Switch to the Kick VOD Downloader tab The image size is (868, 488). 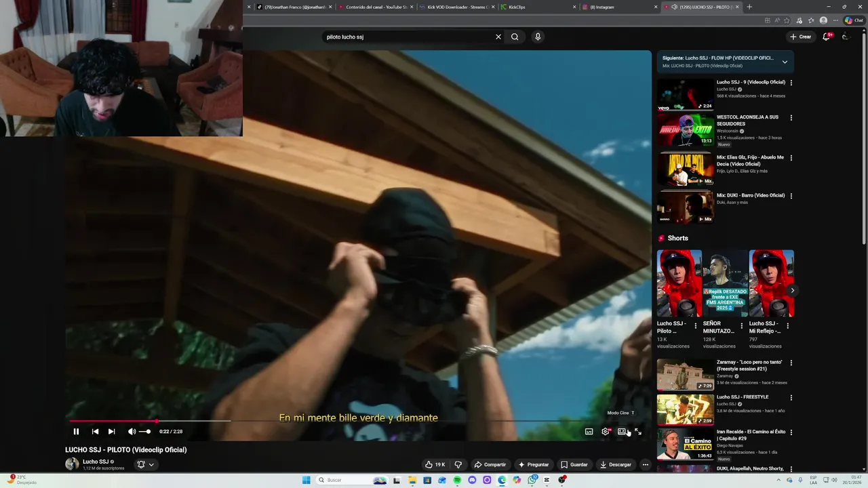point(458,7)
